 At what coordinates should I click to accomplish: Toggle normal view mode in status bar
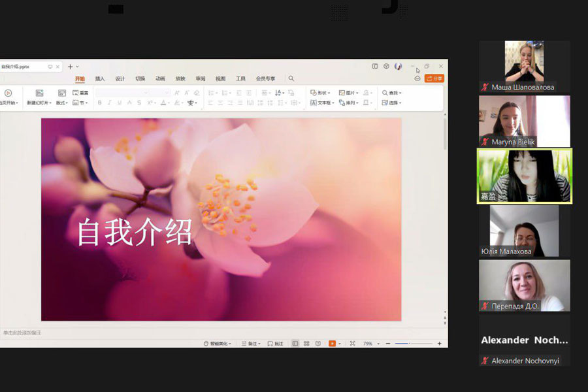click(295, 343)
